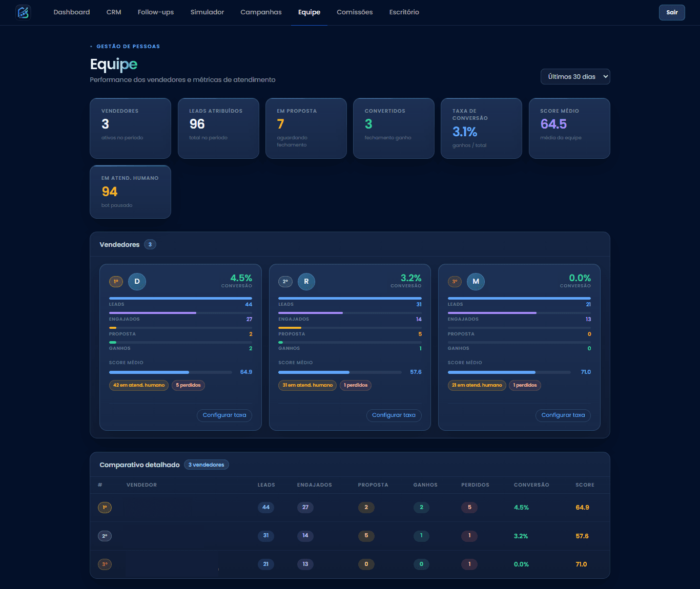The height and width of the screenshot is (589, 700).
Task: Click the Leads Atribuídos stat card
Action: [218, 128]
